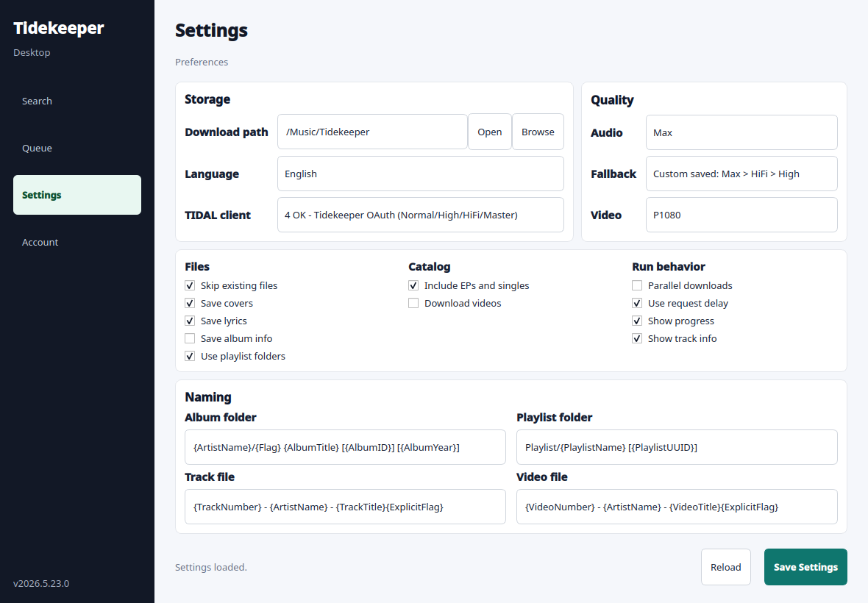868x603 pixels.
Task: Click the Quality section heading
Action: point(612,100)
